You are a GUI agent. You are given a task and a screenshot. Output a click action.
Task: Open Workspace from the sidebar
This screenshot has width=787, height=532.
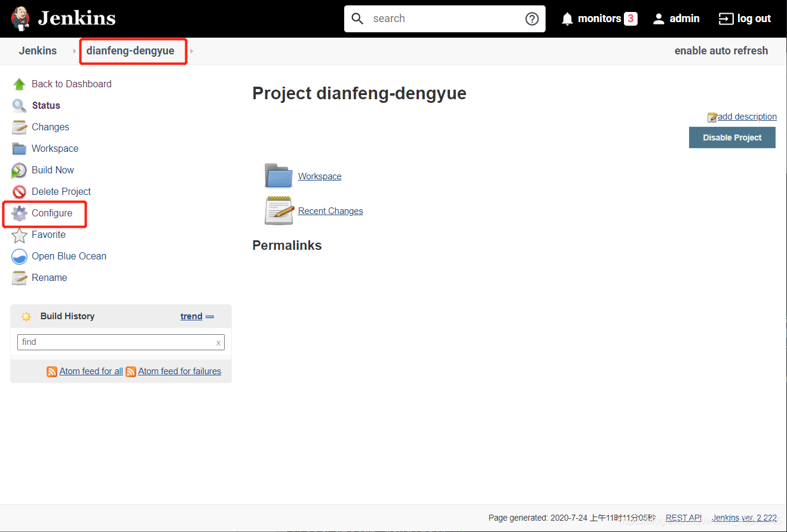55,149
